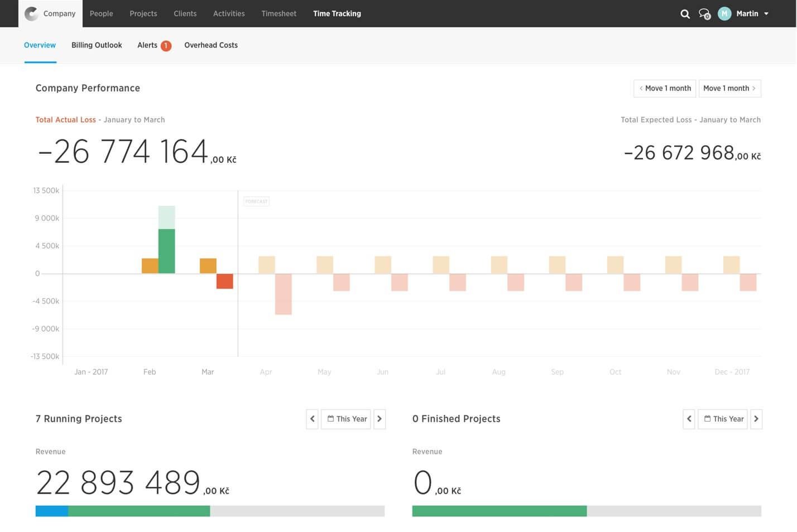The image size is (797, 532).
Task: Go to next period for Finished Projects
Action: (756, 419)
